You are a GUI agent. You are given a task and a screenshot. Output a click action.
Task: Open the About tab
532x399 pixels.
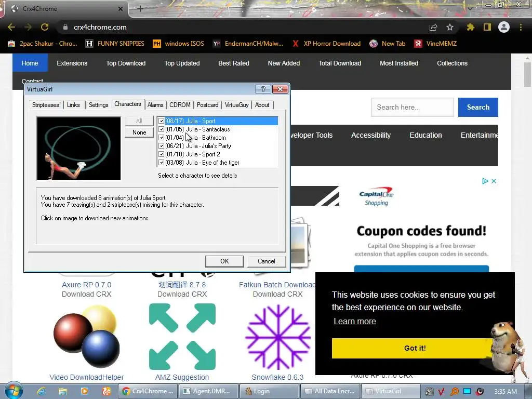262,105
